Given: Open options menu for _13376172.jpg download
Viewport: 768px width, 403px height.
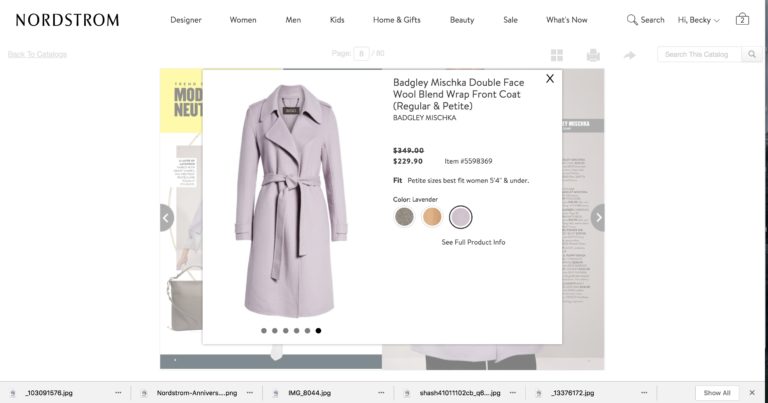Looking at the screenshot, I should [644, 393].
